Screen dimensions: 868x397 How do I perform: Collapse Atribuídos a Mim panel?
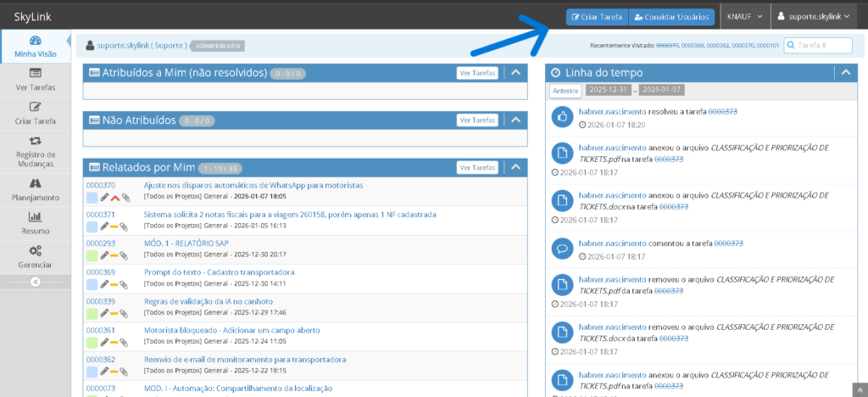515,73
